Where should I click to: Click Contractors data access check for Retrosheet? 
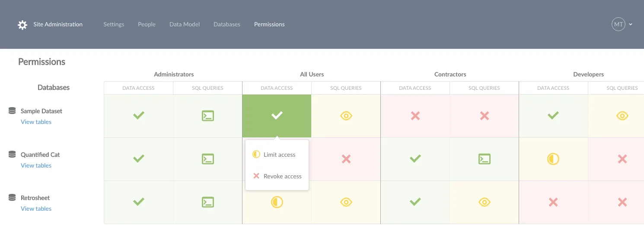point(415,202)
